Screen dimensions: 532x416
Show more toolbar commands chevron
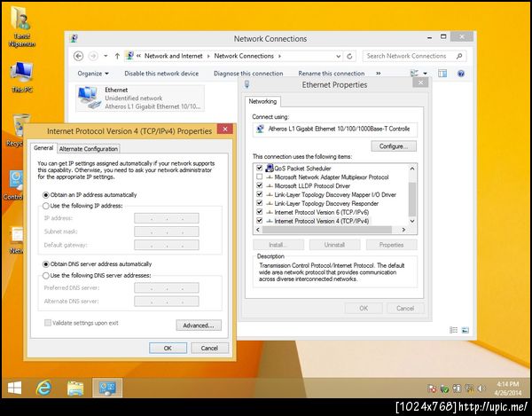379,74
